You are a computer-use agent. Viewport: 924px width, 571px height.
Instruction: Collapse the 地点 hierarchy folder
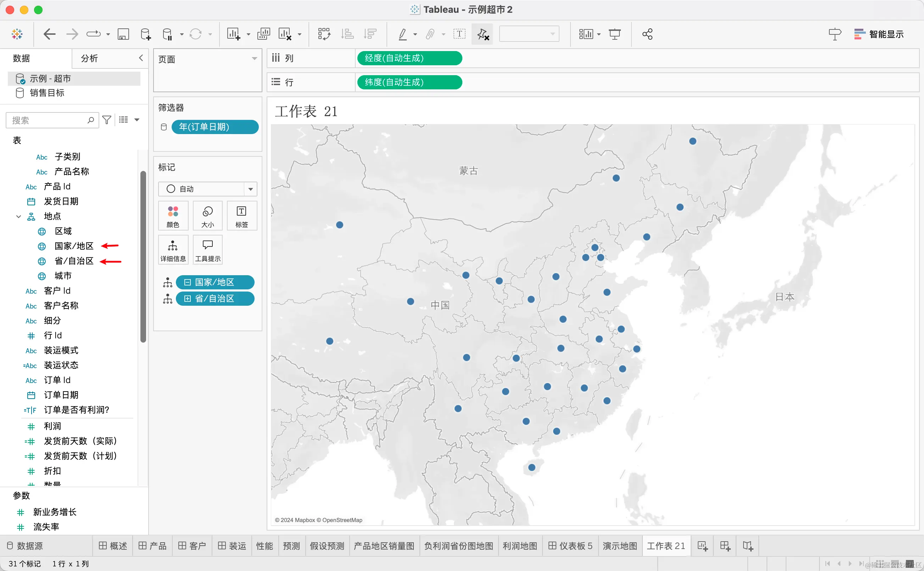click(18, 216)
